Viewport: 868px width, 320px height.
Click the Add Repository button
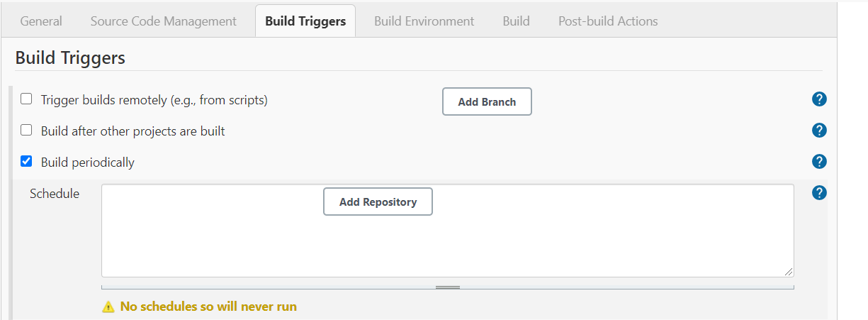378,202
